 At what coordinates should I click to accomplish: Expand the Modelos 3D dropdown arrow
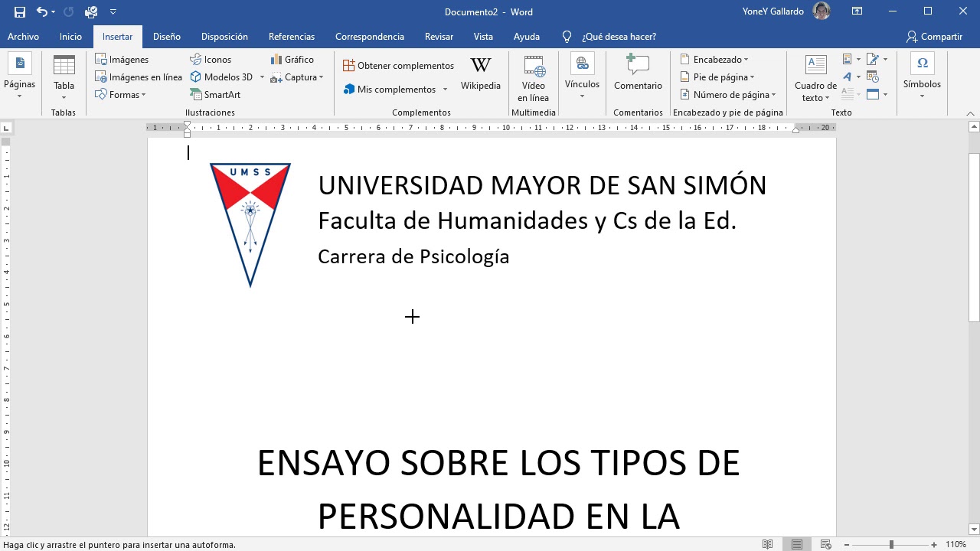click(x=262, y=77)
